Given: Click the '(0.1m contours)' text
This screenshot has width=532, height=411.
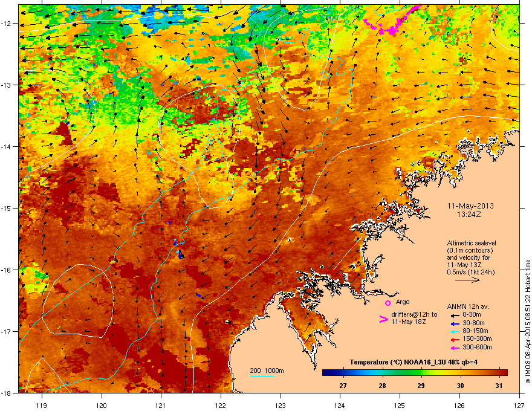Looking at the screenshot, I should [470, 250].
